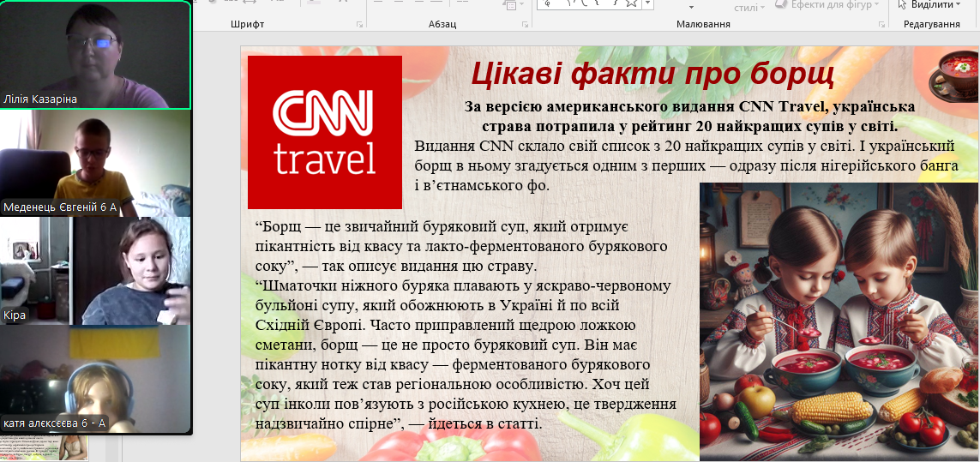Select the CNN travel logo image
This screenshot has height=462, width=980.
tap(324, 132)
